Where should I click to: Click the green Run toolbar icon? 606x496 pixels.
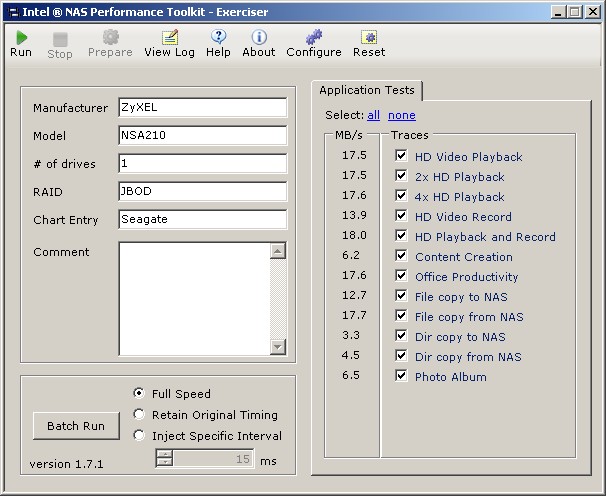tap(21, 37)
